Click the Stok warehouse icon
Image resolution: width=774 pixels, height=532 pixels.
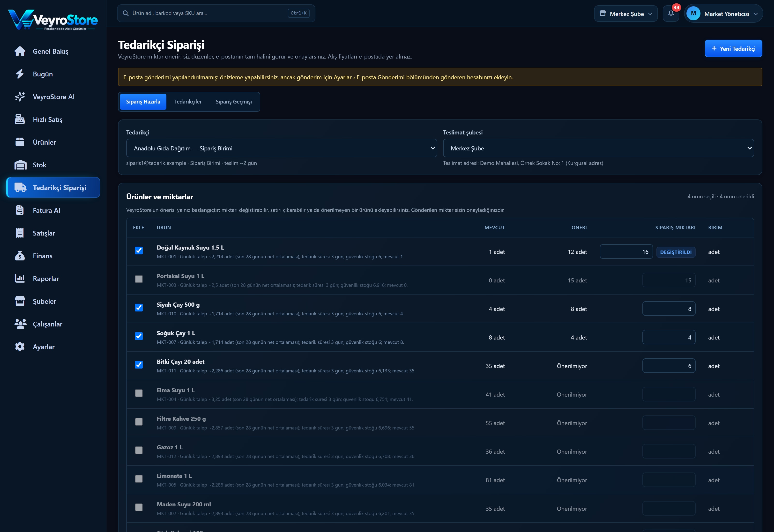20,165
